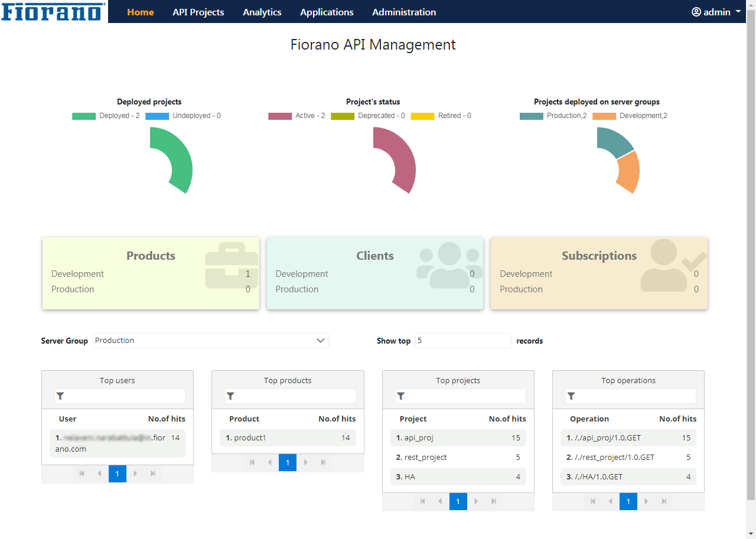Screen dimensions: 756x539
Task: Go to first page in Top products
Action: (252, 462)
